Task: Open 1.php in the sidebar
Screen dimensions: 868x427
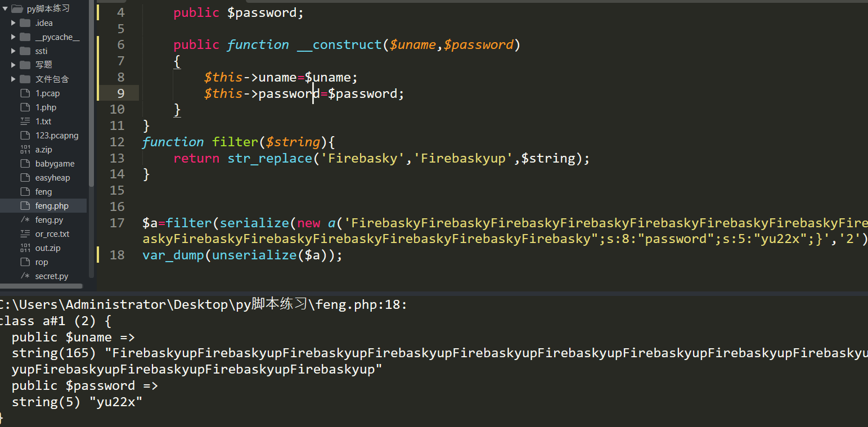Action: 46,107
